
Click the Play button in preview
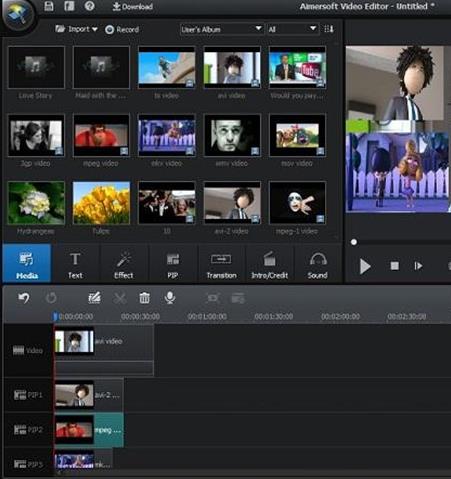click(365, 266)
